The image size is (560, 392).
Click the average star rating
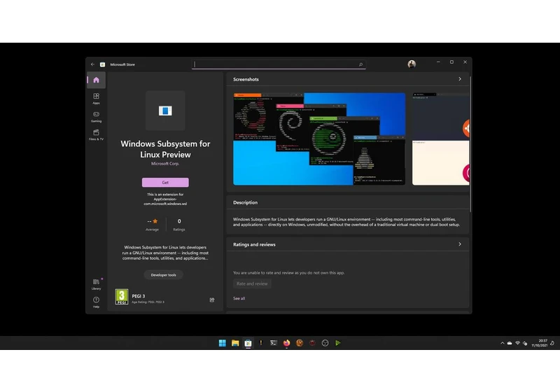153,225
